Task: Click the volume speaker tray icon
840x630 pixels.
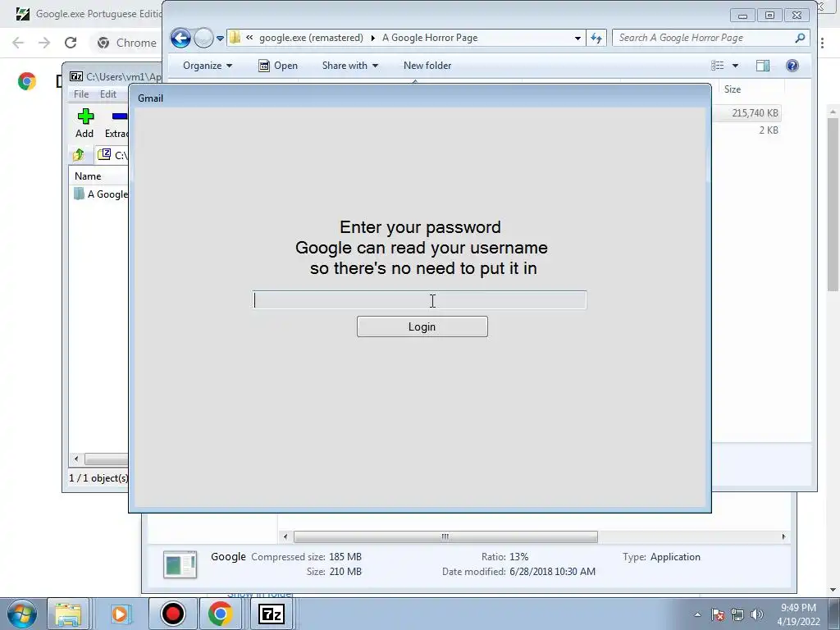Action: [756, 614]
